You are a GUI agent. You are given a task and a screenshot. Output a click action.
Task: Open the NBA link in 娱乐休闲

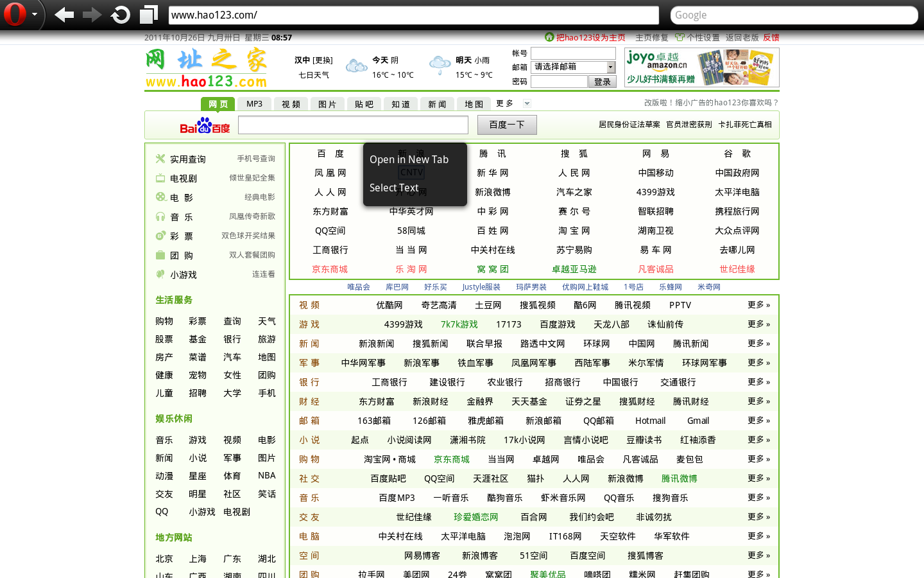pos(267,475)
